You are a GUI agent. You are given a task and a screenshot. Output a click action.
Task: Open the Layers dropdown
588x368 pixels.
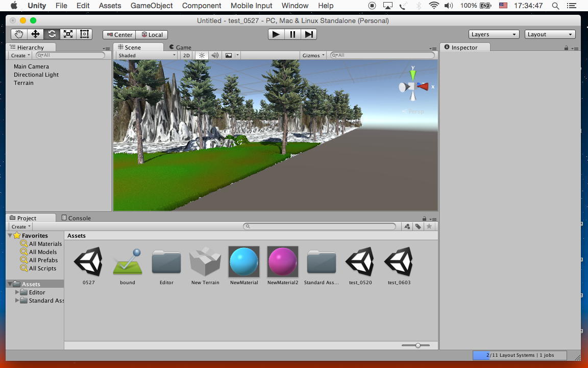coord(494,34)
